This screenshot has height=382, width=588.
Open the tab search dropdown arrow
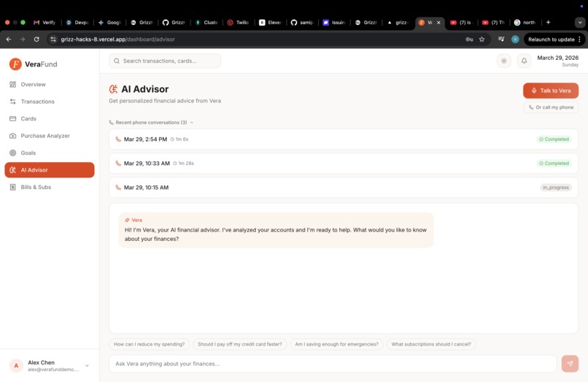(x=580, y=23)
